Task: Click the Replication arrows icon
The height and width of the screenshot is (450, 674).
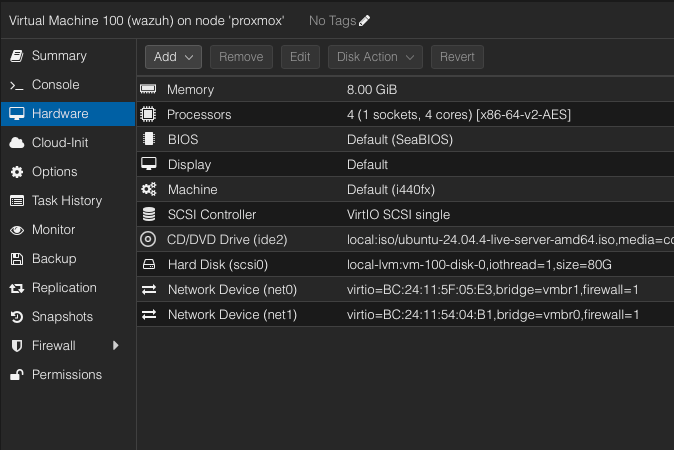Action: 17,288
